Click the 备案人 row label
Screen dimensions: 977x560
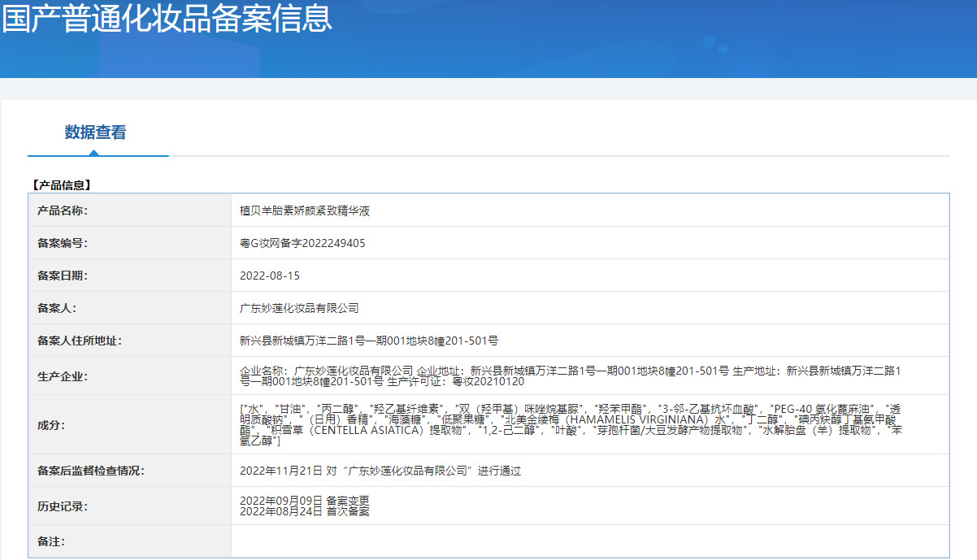(57, 308)
